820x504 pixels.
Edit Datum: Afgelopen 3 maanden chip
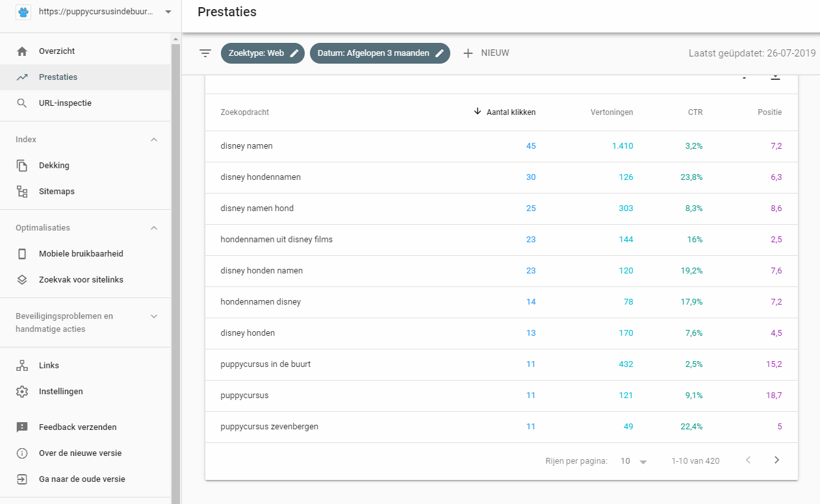click(380, 53)
